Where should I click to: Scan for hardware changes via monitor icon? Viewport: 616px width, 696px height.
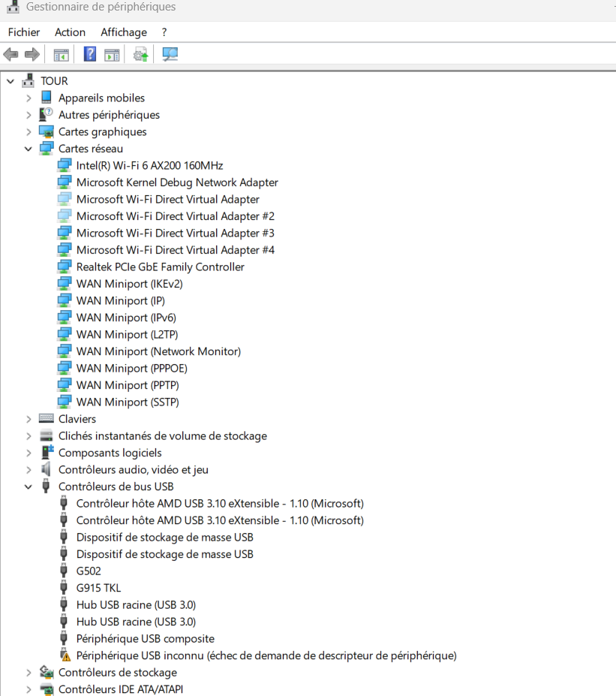click(x=170, y=54)
